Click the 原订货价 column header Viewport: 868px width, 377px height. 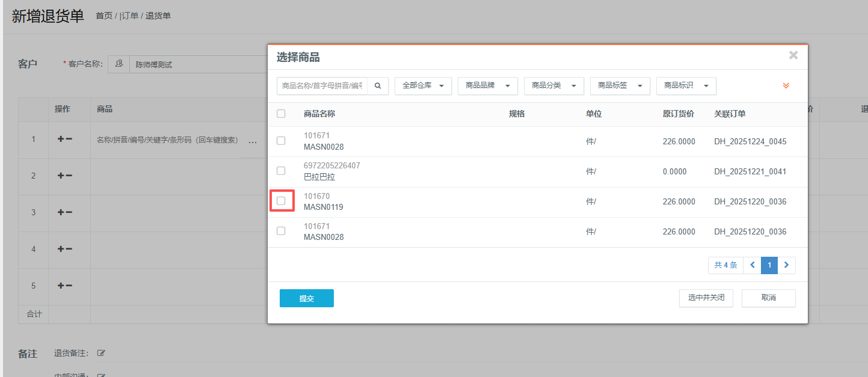point(679,114)
